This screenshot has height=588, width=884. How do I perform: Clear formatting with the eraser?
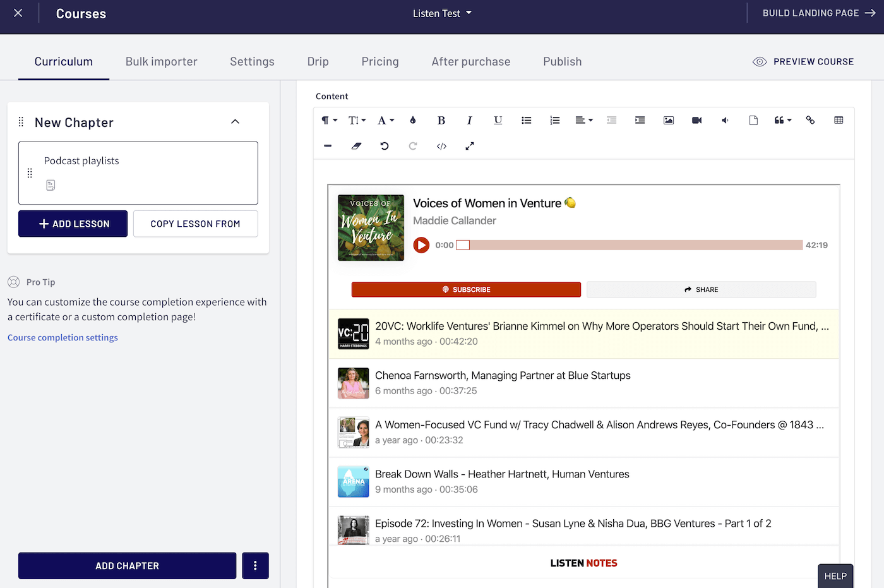tap(356, 146)
